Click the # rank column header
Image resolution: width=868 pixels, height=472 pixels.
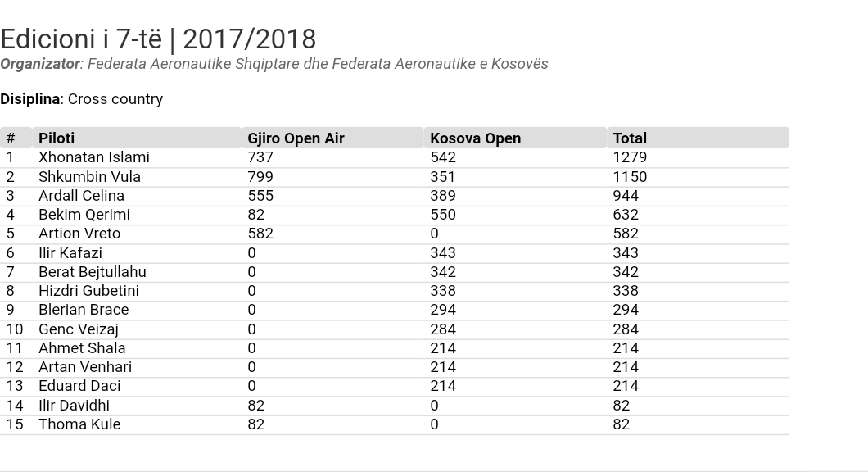[x=11, y=138]
